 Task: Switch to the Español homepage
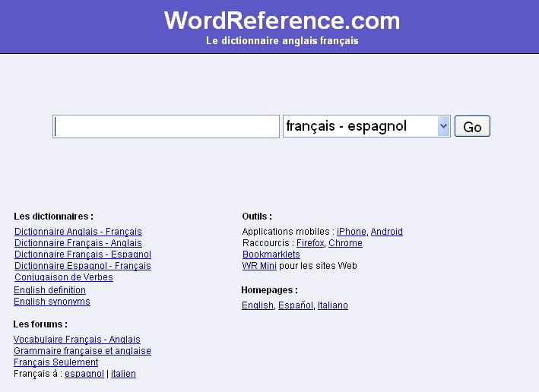click(296, 305)
